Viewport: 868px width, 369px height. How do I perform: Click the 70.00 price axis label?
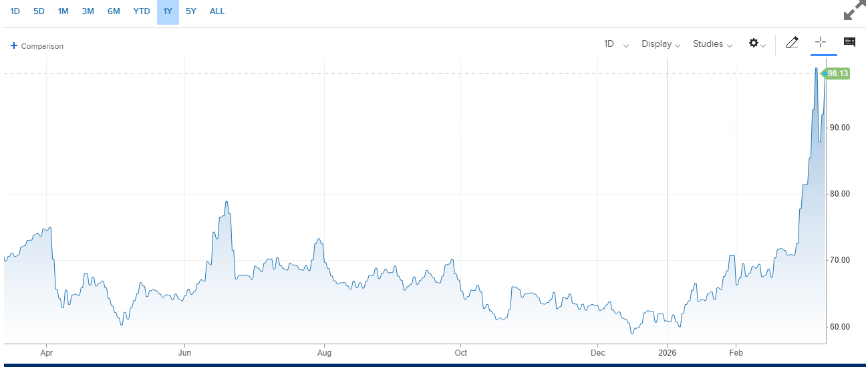point(840,260)
